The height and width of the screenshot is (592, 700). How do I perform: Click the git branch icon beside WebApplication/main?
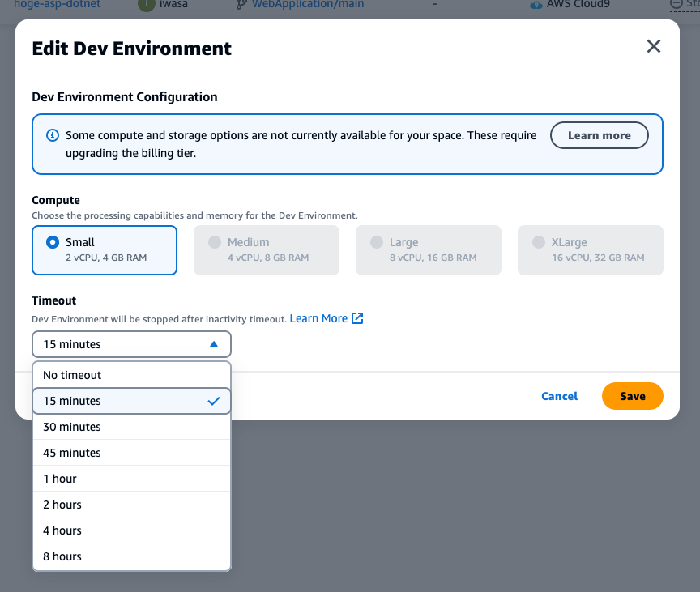[241, 5]
